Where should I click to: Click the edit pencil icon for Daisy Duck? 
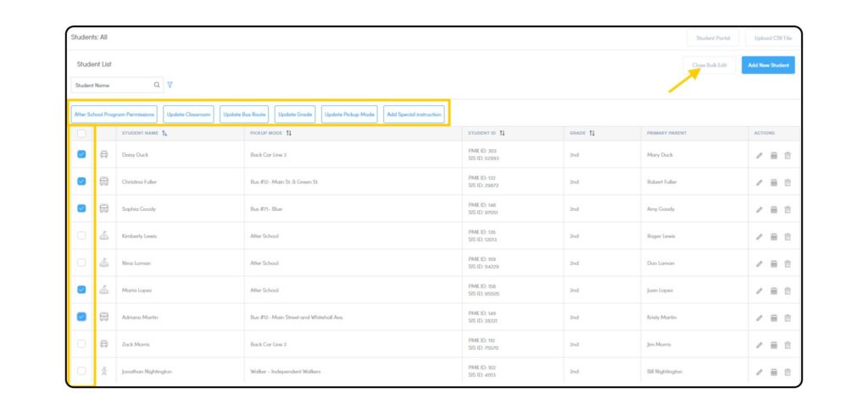759,155
